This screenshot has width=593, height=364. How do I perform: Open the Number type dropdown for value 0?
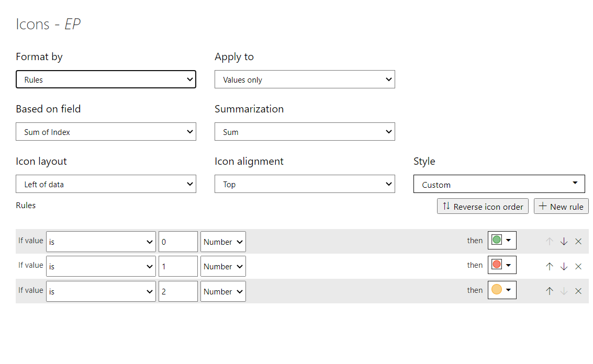[223, 242]
